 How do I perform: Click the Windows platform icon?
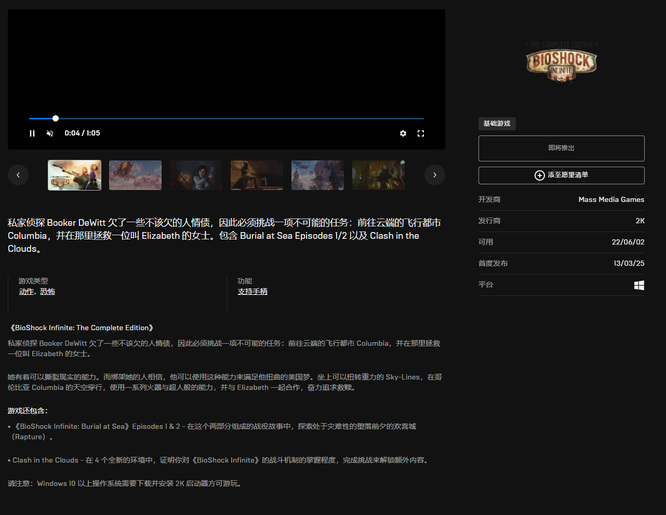[x=639, y=285]
